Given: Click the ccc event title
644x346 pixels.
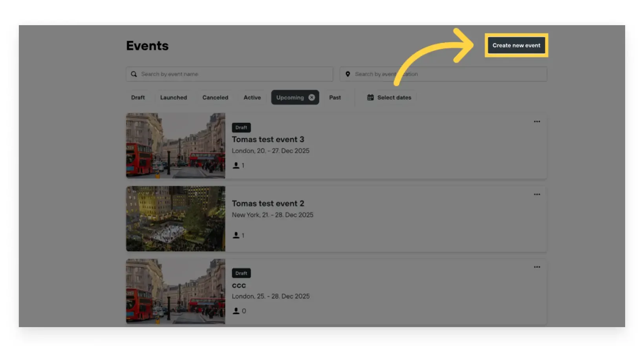Looking at the screenshot, I should [239, 285].
